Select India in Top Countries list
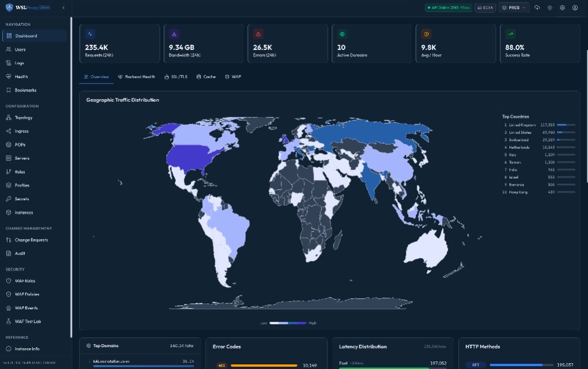Image resolution: width=588 pixels, height=369 pixels. pos(539,170)
